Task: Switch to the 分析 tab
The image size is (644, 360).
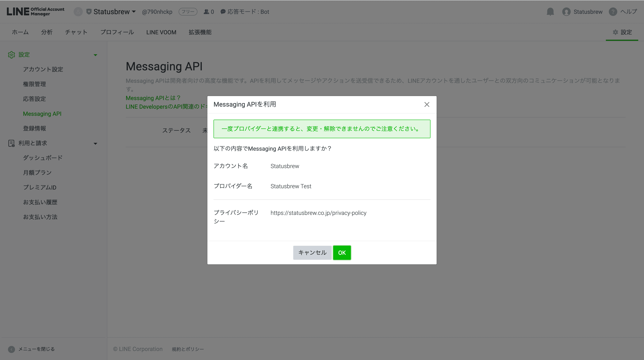Action: click(x=47, y=32)
